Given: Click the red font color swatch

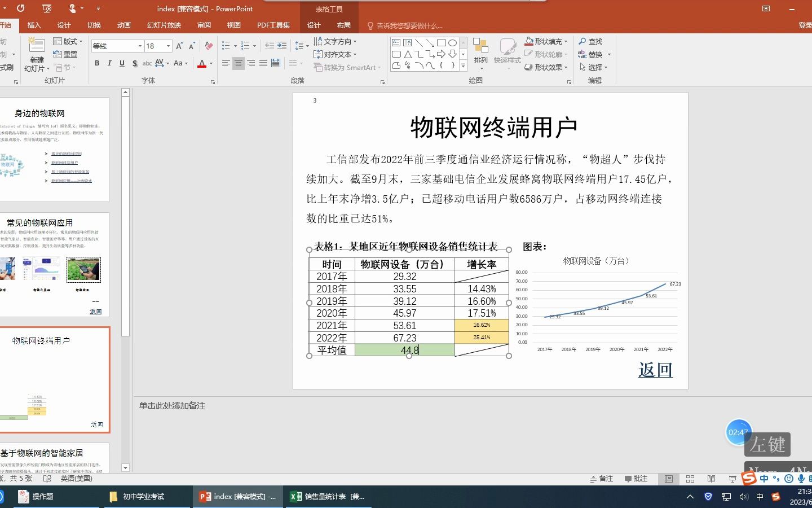Looking at the screenshot, I should click(202, 64).
